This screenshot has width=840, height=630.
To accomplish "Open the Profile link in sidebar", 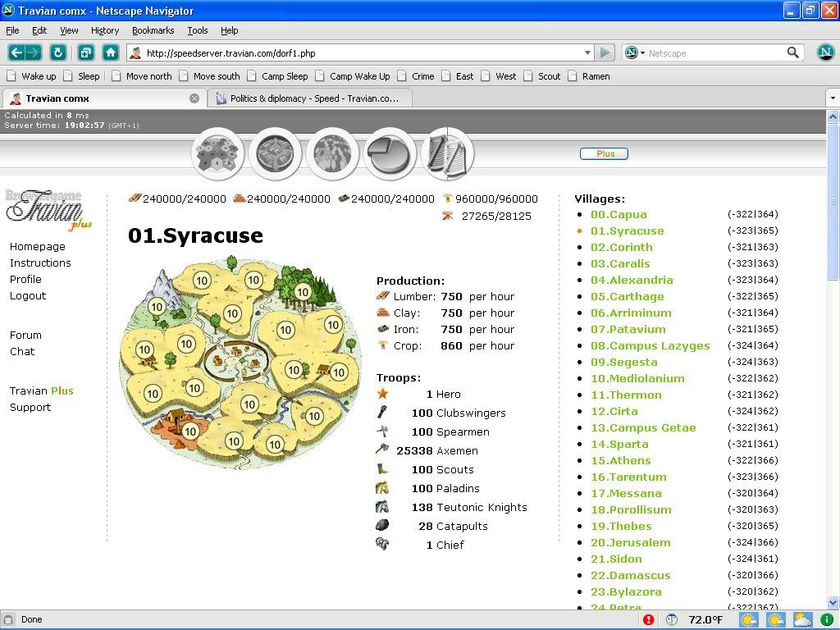I will [x=25, y=279].
